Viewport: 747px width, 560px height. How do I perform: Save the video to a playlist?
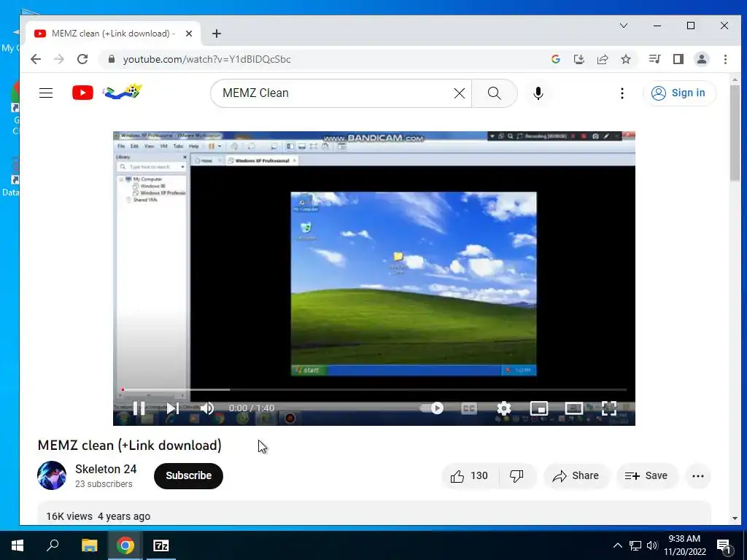646,475
